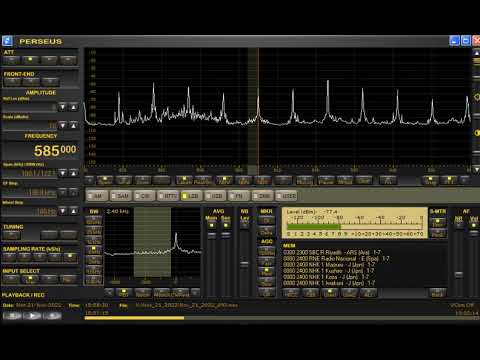Decrease the CF Step value
The image size is (480, 360).
point(62,192)
